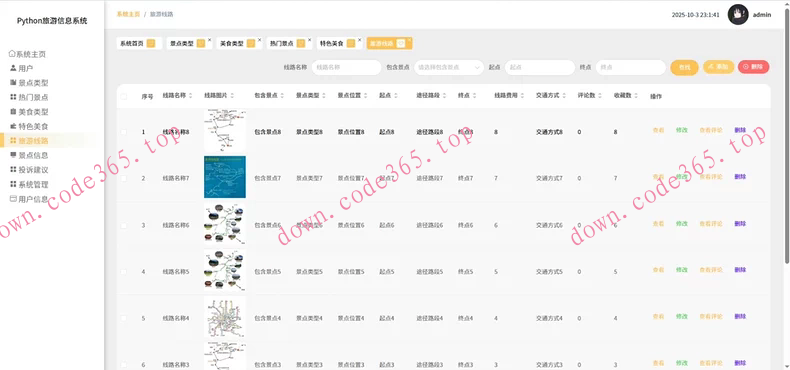Switch to the 系统首页 tab

point(139,44)
